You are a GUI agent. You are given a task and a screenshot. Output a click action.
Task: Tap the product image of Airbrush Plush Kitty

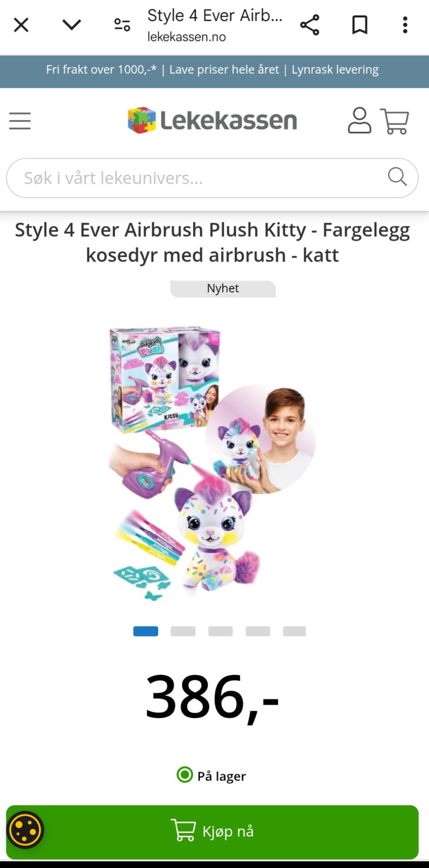(212, 463)
